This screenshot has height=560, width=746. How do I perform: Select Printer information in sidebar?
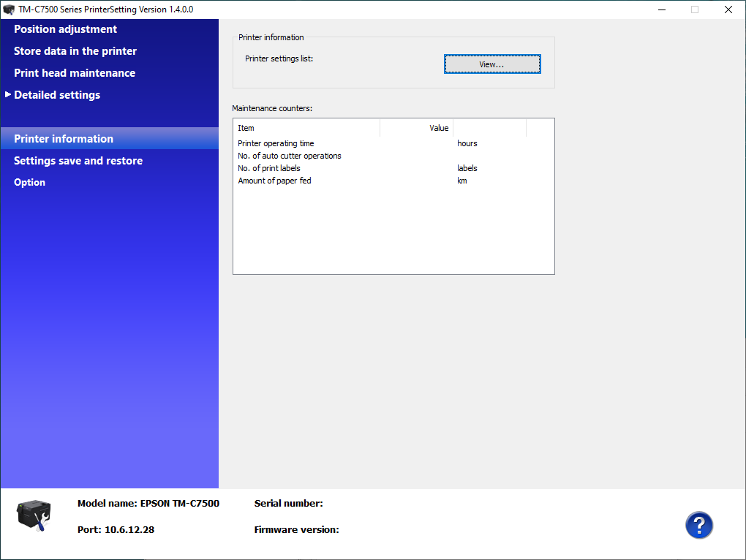point(64,139)
